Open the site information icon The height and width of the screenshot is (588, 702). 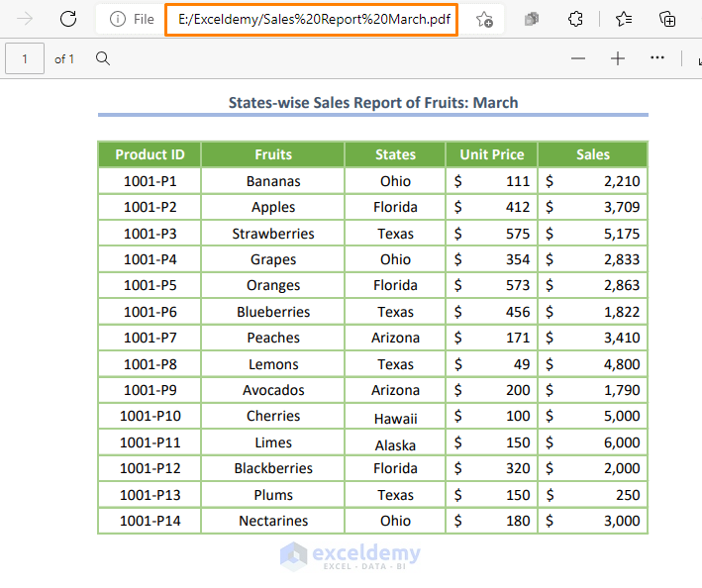point(118,19)
